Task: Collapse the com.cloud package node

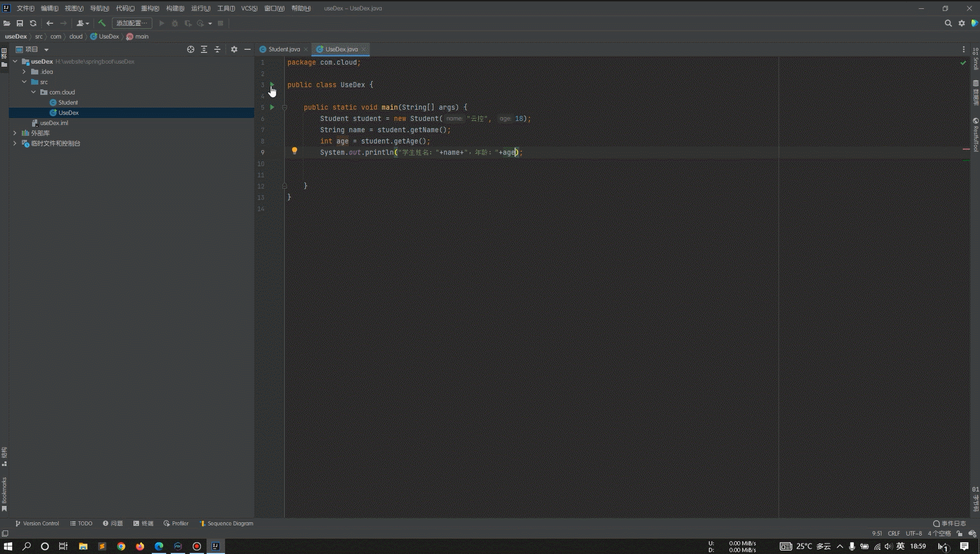Action: coord(33,92)
